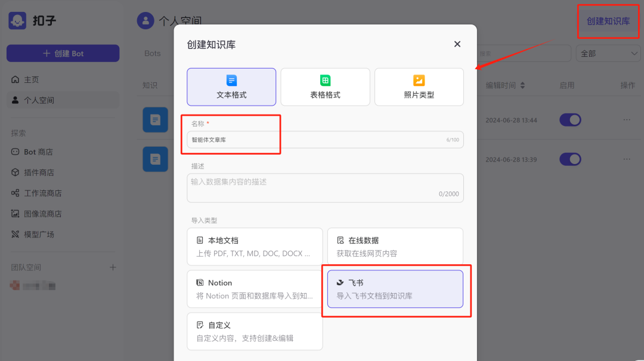
Task: Open 模型广场 in the sidebar
Action: [x=32, y=235]
